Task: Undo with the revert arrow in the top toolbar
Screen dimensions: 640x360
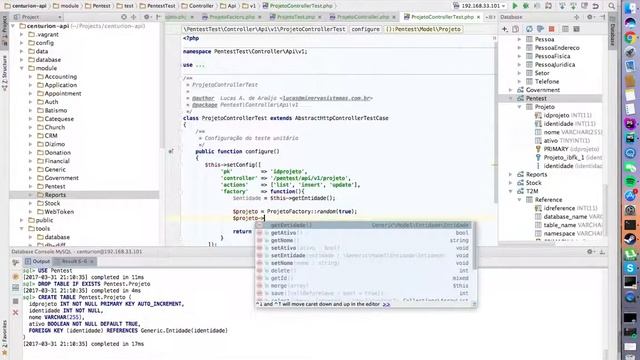Action: pos(596,6)
